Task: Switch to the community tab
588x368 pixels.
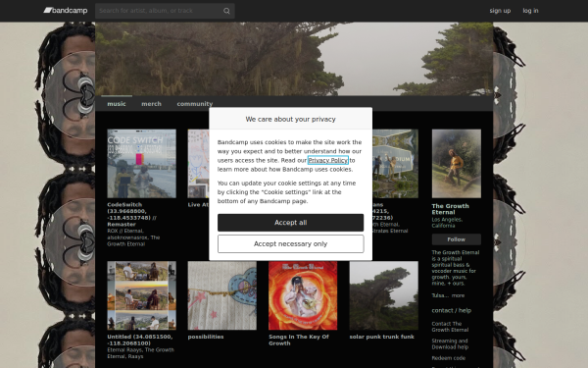Action: coord(195,104)
